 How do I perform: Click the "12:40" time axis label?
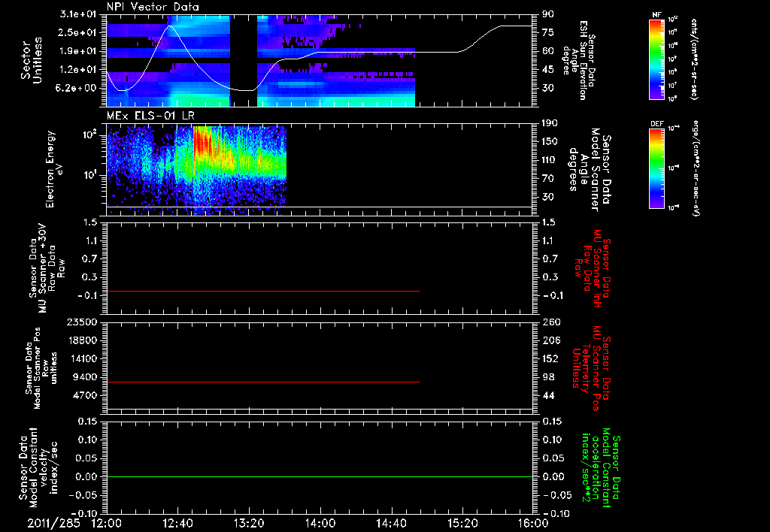pyautogui.click(x=177, y=523)
